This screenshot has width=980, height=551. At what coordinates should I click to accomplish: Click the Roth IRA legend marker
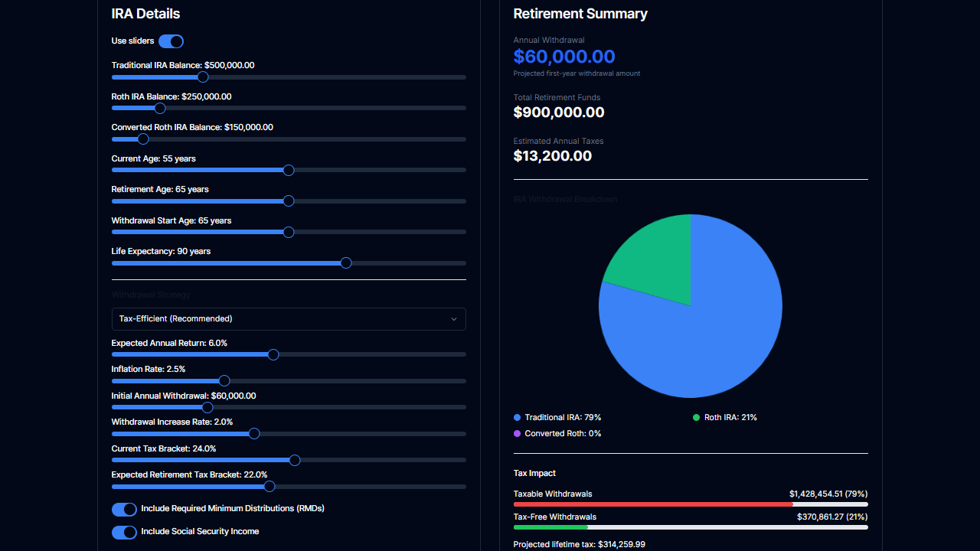click(x=694, y=418)
